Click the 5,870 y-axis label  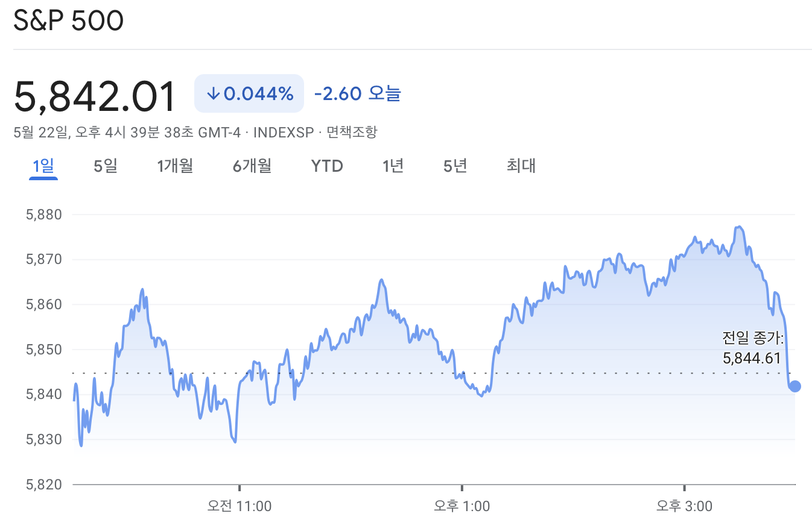[45, 260]
